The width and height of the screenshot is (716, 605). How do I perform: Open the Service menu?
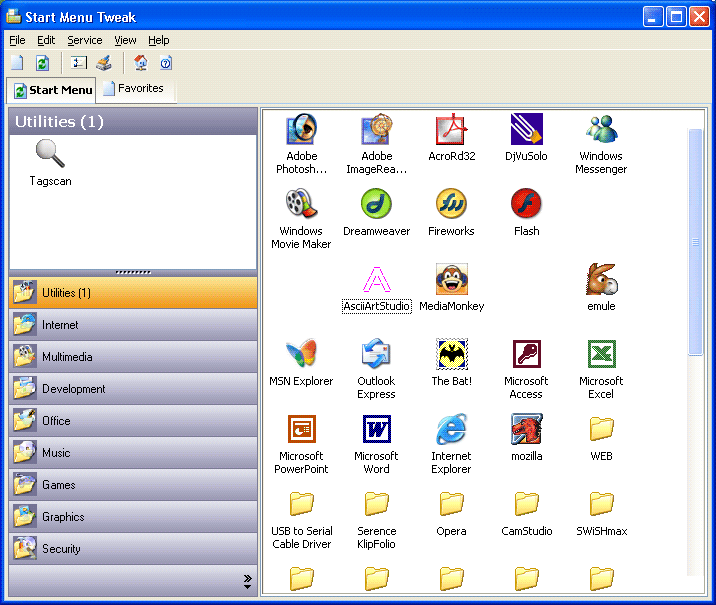tap(85, 40)
